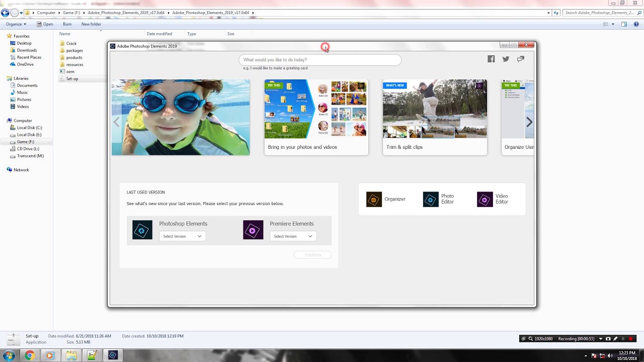
Task: Click the Photoshop Elements camera logo
Action: (x=142, y=230)
